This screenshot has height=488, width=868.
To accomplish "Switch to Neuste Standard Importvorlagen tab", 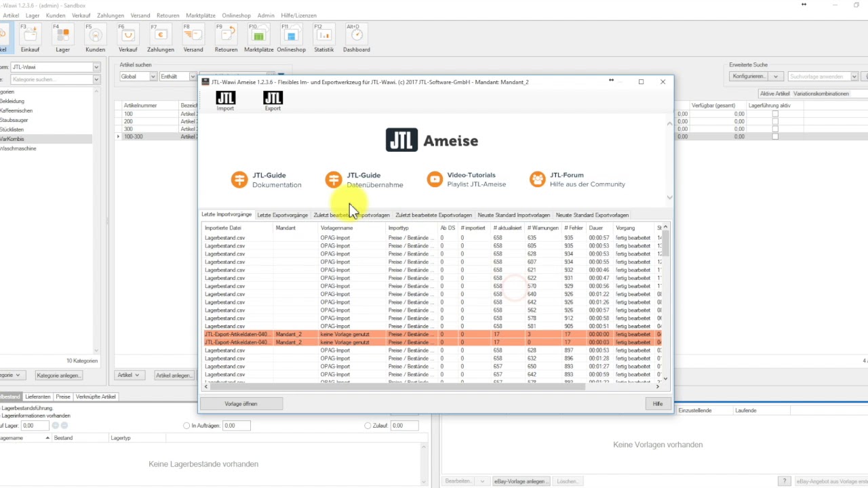I will click(x=513, y=215).
